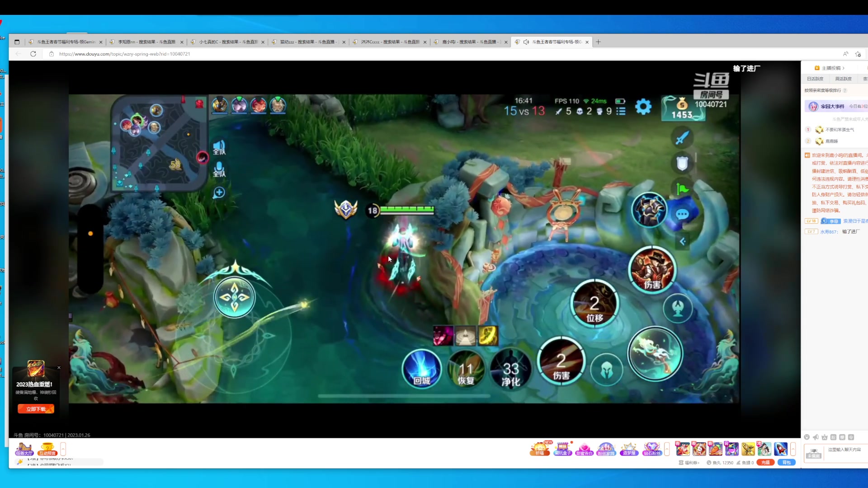Tap the pink equipment item icon

pyautogui.click(x=443, y=336)
